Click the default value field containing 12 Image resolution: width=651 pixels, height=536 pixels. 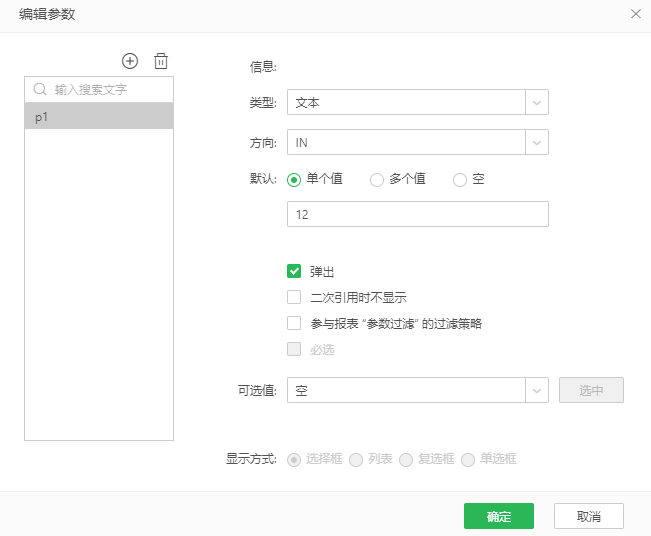coord(418,214)
